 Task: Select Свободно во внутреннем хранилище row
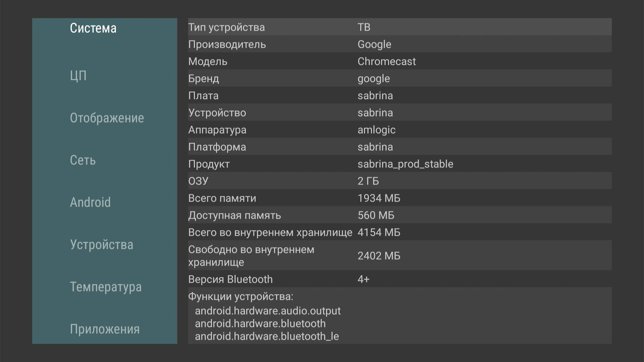pos(399,256)
